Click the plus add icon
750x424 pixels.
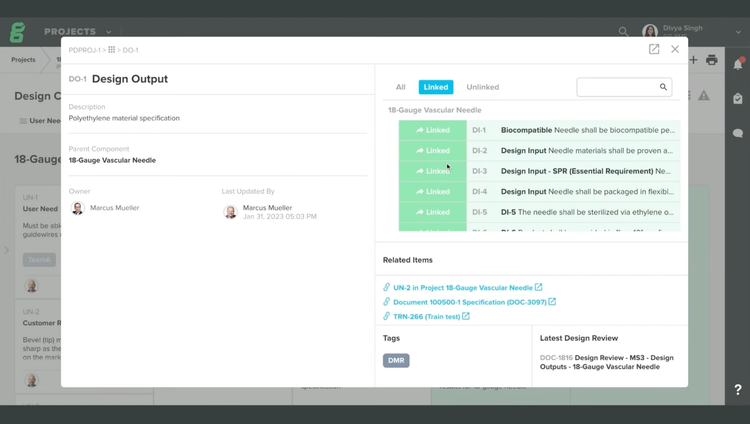[x=693, y=60]
